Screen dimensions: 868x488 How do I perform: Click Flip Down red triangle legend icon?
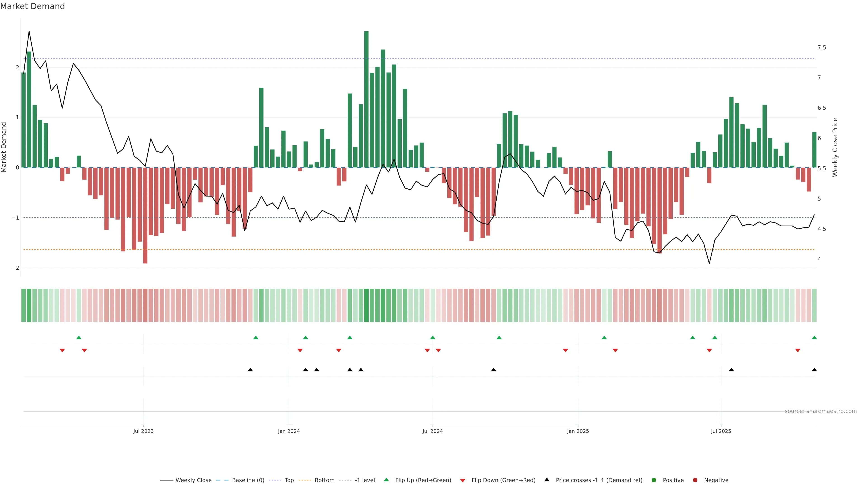click(x=463, y=481)
